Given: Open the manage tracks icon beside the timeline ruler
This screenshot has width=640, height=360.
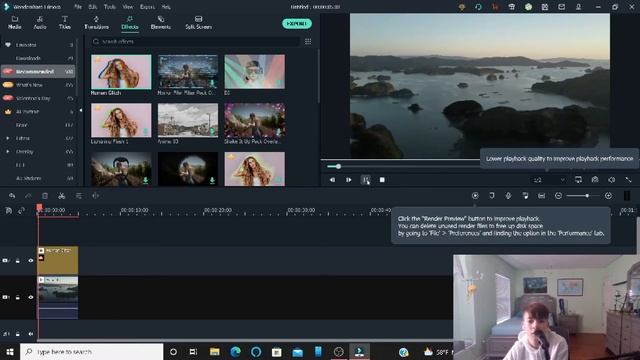Looking at the screenshot, I should (9, 211).
